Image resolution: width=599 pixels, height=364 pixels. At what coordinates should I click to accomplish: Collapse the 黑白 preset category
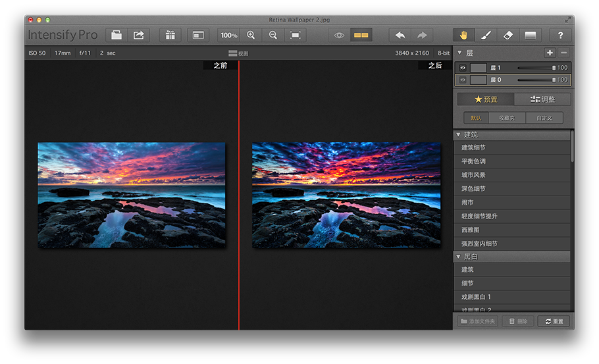click(x=458, y=257)
